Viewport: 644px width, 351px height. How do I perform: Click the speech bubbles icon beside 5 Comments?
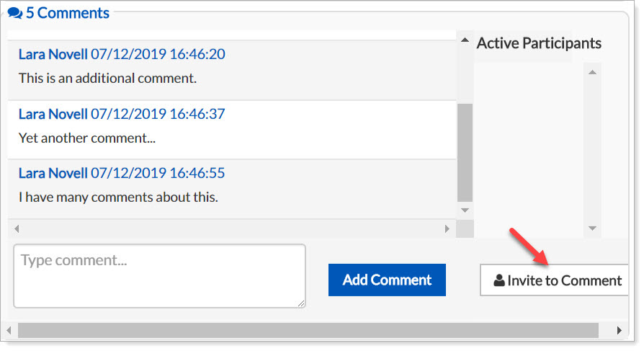point(15,13)
